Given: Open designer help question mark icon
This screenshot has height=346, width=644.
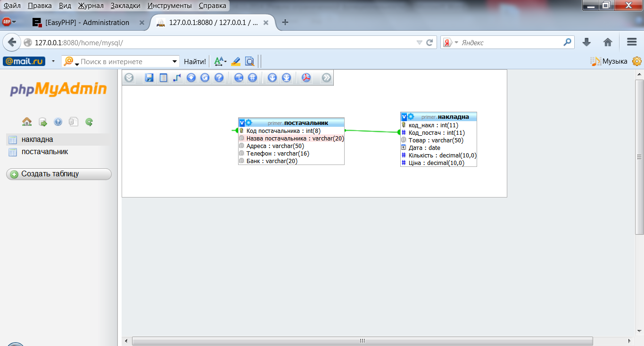Looking at the screenshot, I should (x=219, y=78).
